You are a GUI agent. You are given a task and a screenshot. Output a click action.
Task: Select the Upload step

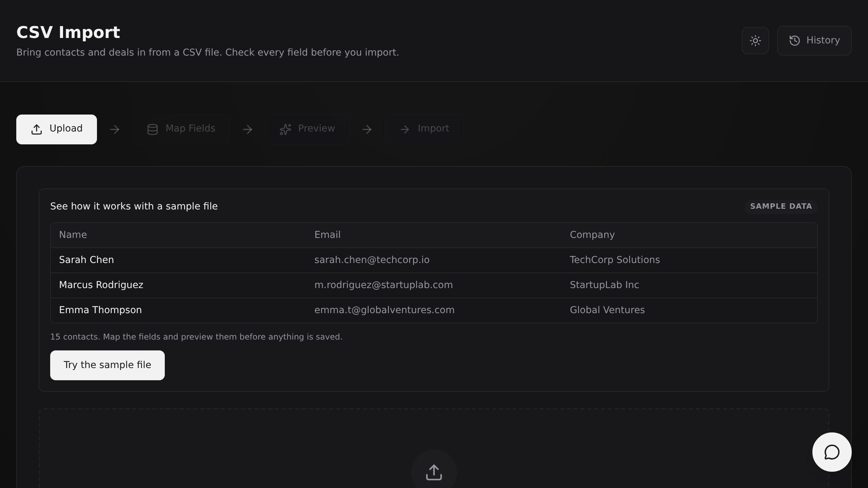[57, 129]
